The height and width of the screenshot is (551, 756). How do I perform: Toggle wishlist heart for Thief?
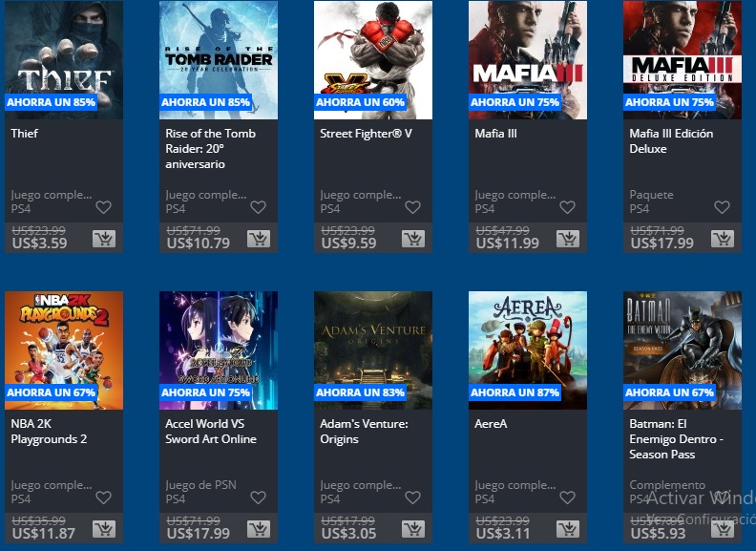[103, 207]
